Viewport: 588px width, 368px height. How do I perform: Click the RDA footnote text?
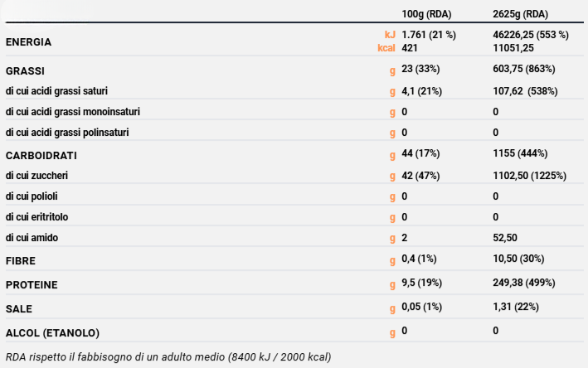point(168,357)
